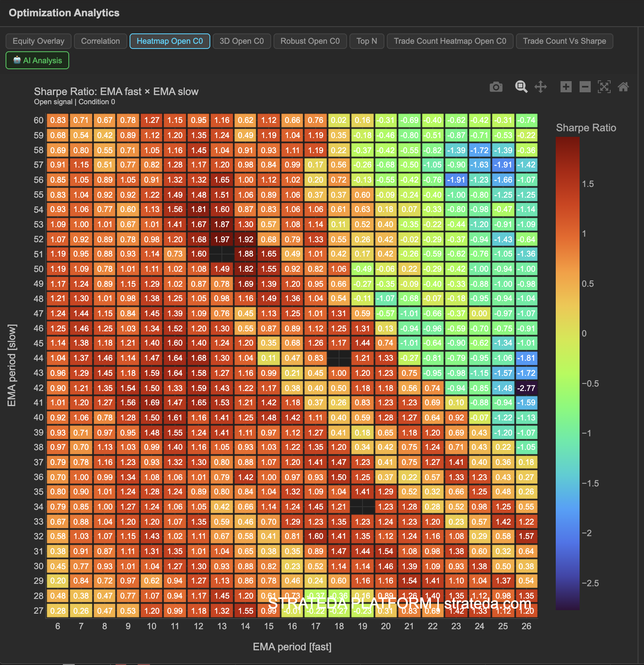Image resolution: width=644 pixels, height=665 pixels.
Task: Click the autoscale icon
Action: [x=604, y=87]
